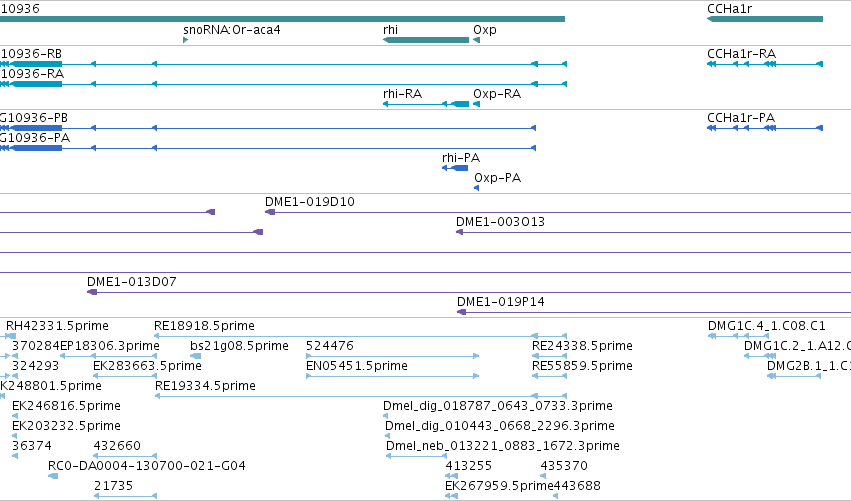
Task: Click the EN05451.5prime EST label
Action: click(x=357, y=366)
